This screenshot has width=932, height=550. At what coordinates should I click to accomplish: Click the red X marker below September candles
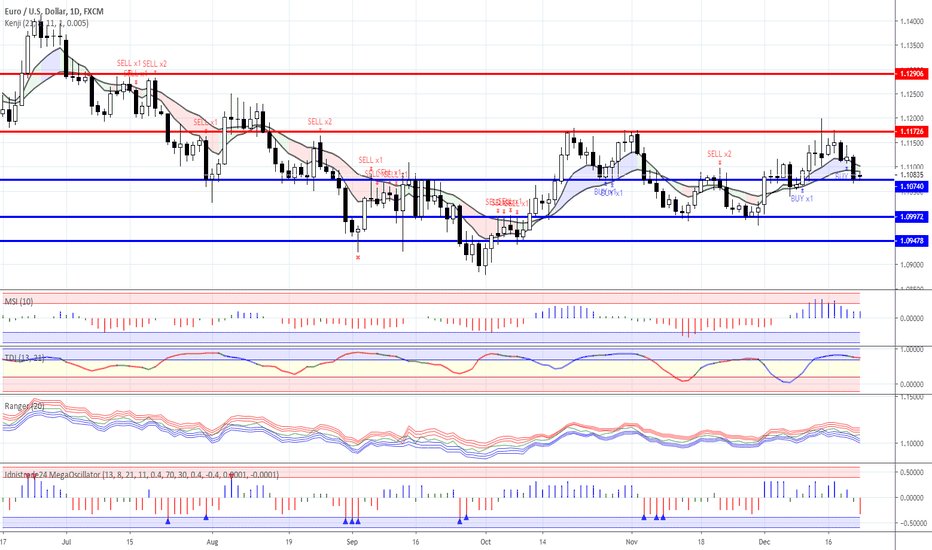click(x=358, y=257)
